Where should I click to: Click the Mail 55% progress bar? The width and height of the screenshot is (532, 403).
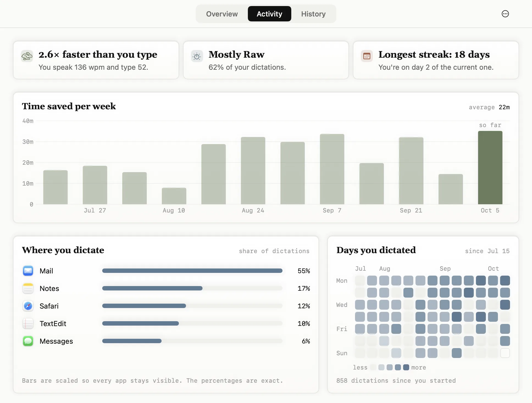tap(192, 271)
